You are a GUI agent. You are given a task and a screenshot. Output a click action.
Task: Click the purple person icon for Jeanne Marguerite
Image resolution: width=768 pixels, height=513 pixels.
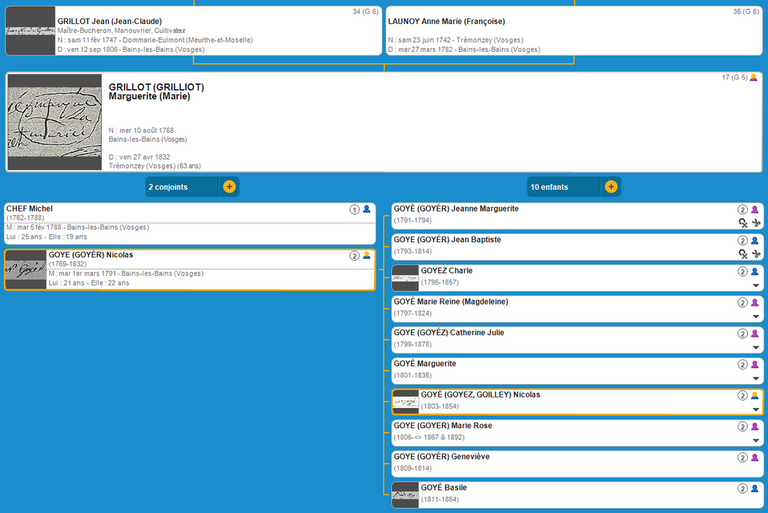755,209
